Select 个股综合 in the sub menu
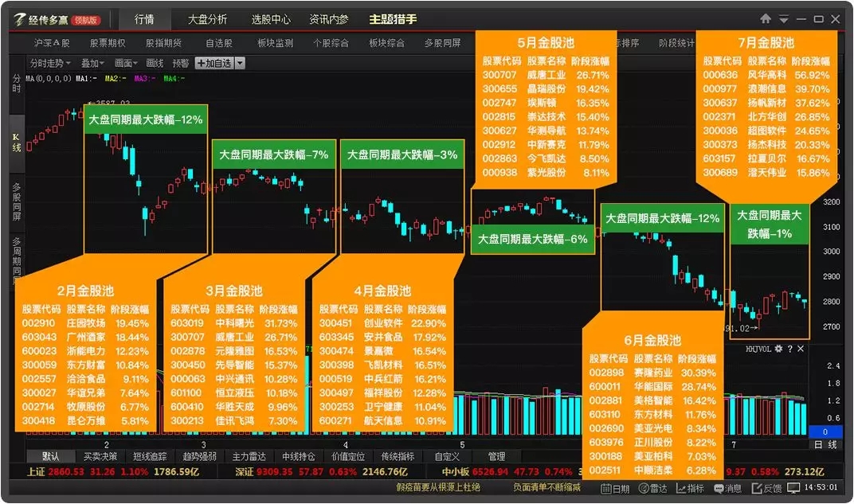Viewport: 854px width, 504px height. [x=331, y=43]
